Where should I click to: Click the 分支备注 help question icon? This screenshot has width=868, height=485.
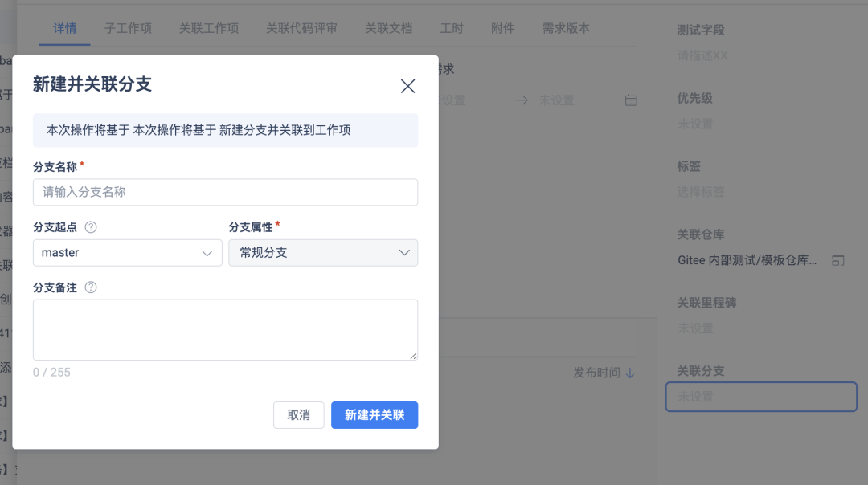(x=91, y=287)
